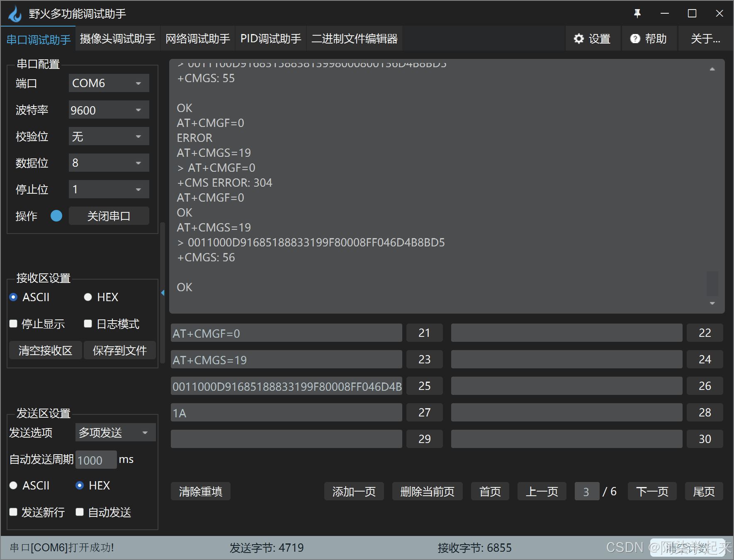Click the +CMGS: 56 response line
The height and width of the screenshot is (560, 734).
[x=206, y=257]
